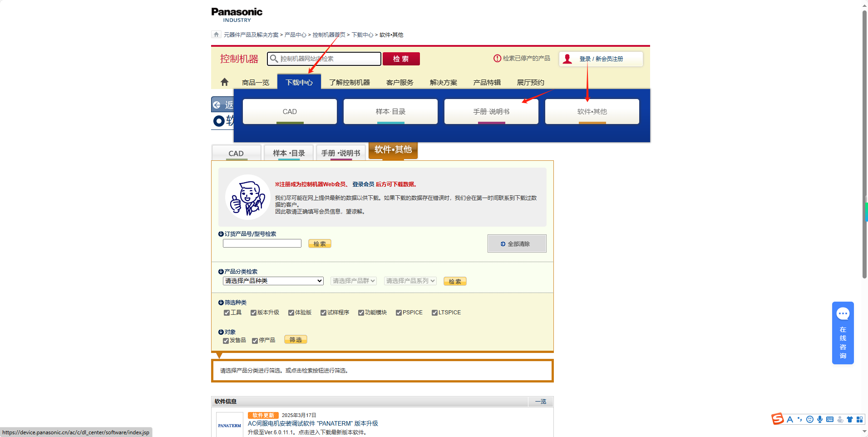Click the arrow bullet beside 对象
This screenshot has height=437, width=868.
pyautogui.click(x=221, y=332)
